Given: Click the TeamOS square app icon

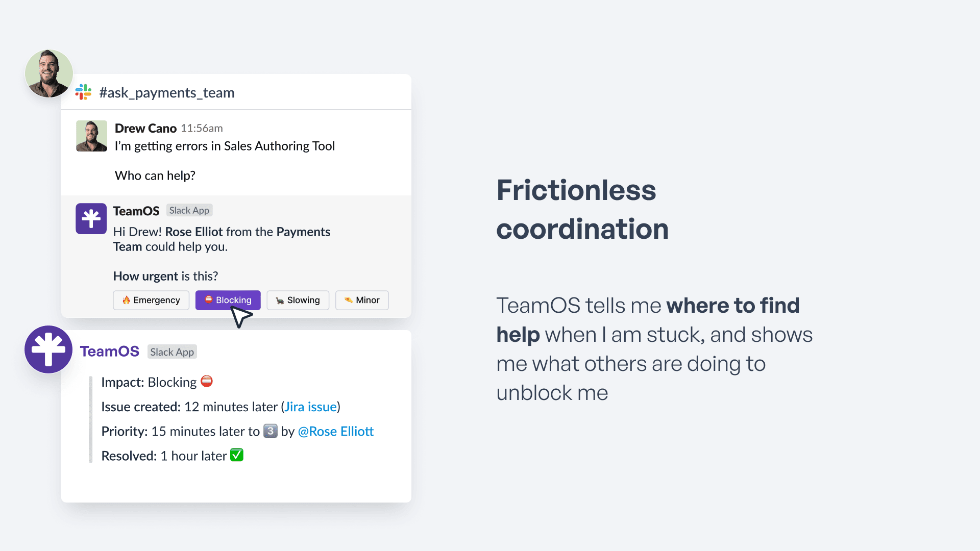Looking at the screenshot, I should tap(91, 219).
